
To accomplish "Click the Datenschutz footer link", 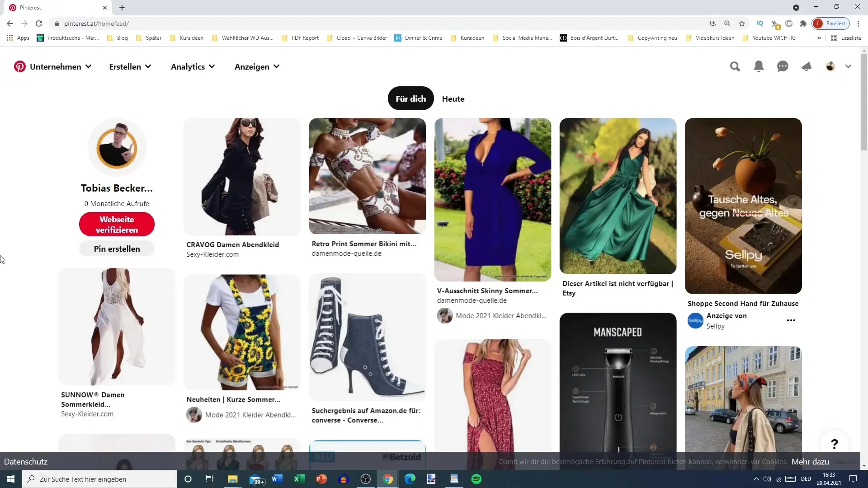I will (x=26, y=461).
